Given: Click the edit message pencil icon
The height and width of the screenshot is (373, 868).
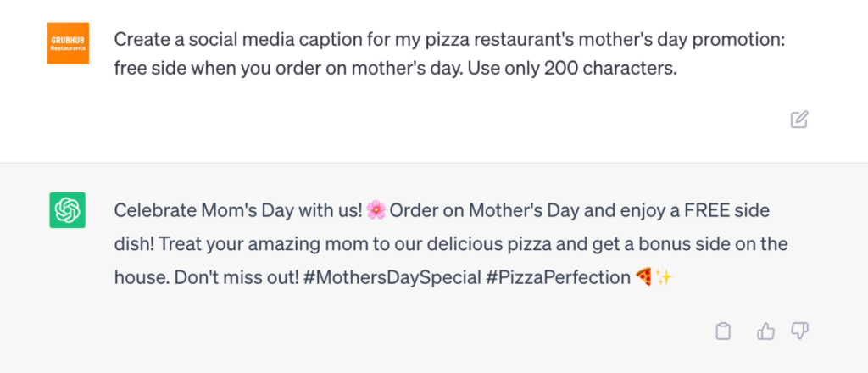Looking at the screenshot, I should coord(798,120).
